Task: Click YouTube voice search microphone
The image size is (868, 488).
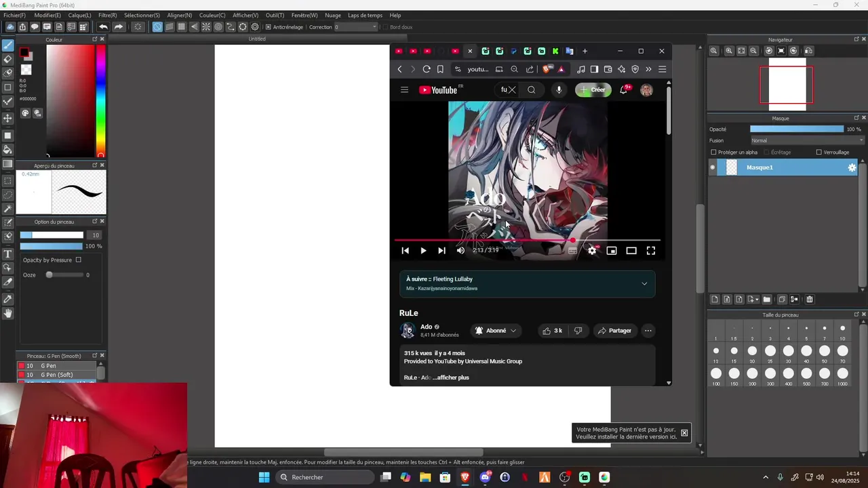Action: point(559,89)
